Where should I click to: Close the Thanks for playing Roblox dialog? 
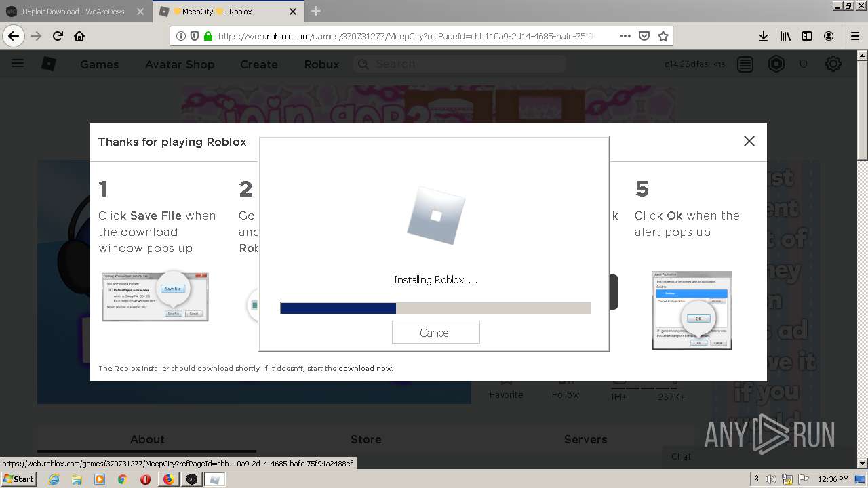click(749, 141)
